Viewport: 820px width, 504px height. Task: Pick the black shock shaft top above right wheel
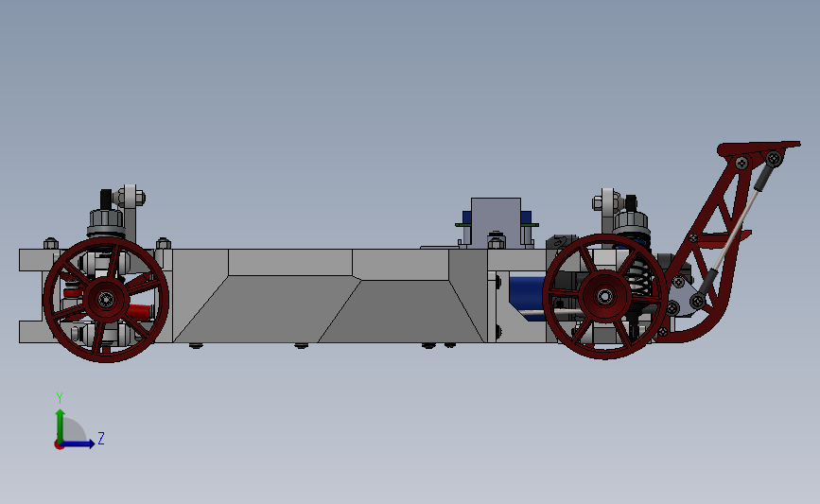click(631, 202)
